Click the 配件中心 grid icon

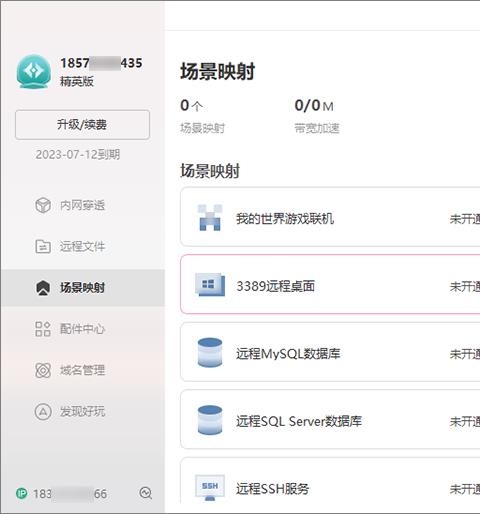click(x=43, y=329)
